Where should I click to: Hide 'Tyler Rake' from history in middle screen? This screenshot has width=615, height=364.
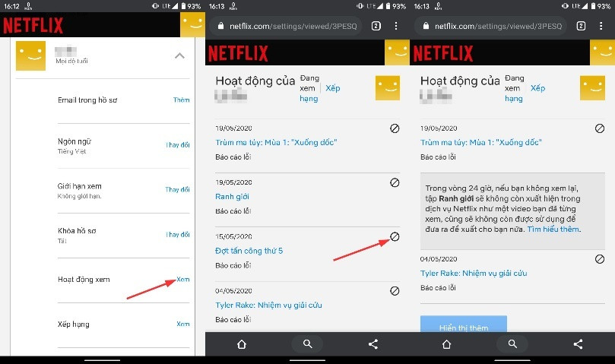point(395,290)
